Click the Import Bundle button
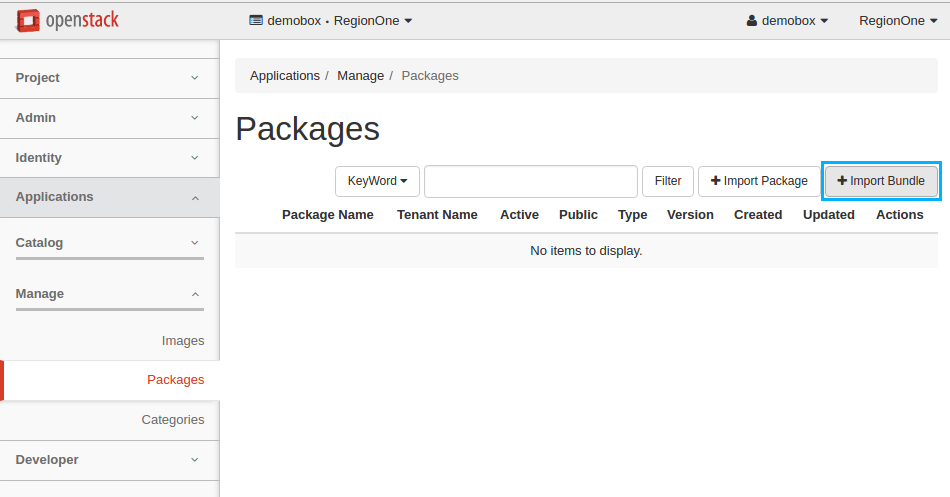Image resolution: width=950 pixels, height=497 pixels. point(880,181)
